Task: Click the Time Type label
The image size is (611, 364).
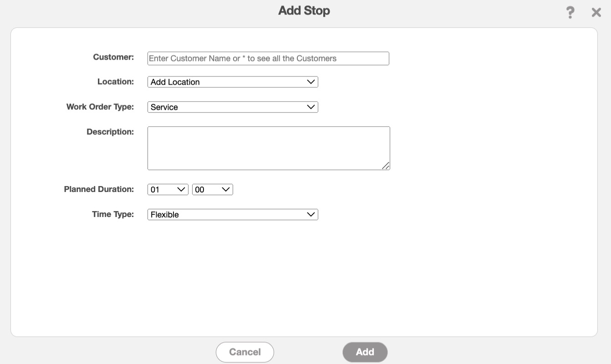Action: (x=113, y=214)
